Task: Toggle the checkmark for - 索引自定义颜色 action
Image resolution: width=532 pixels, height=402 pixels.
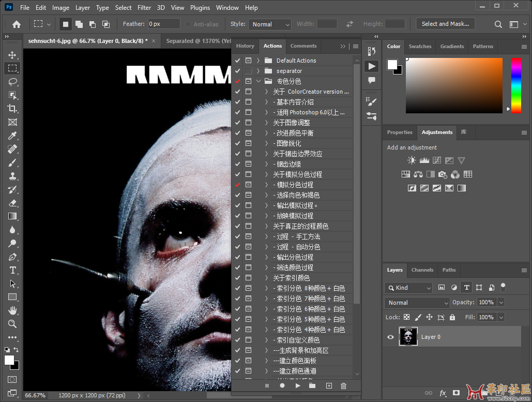Action: (237, 340)
